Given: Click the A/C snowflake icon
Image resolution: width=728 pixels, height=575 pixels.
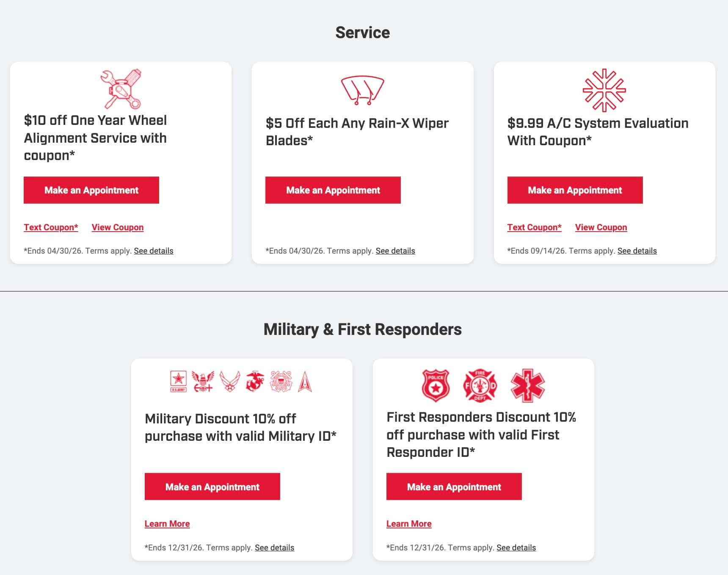Looking at the screenshot, I should pos(604,90).
